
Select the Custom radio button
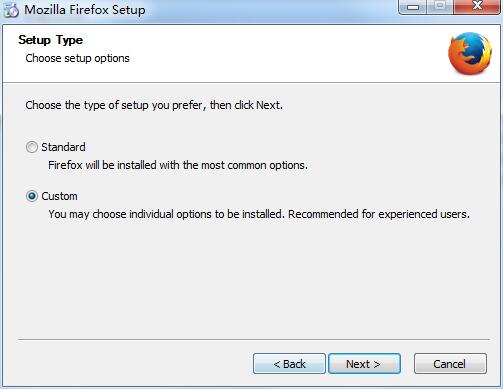coord(32,196)
